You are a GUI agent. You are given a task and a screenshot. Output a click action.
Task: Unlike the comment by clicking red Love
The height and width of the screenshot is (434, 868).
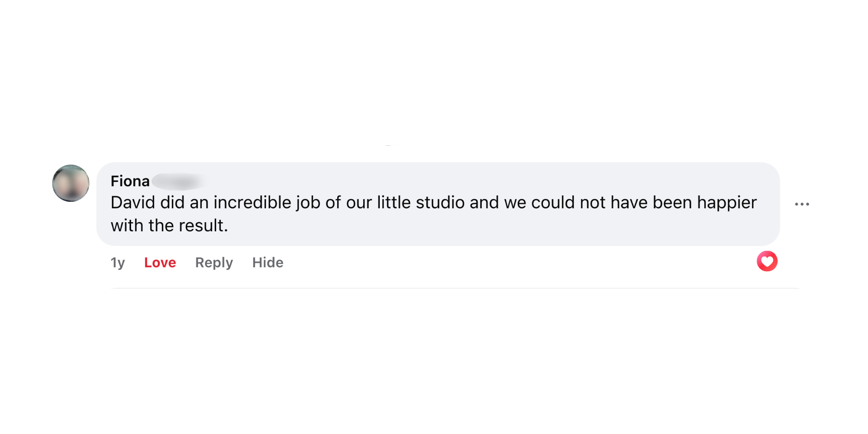(160, 263)
